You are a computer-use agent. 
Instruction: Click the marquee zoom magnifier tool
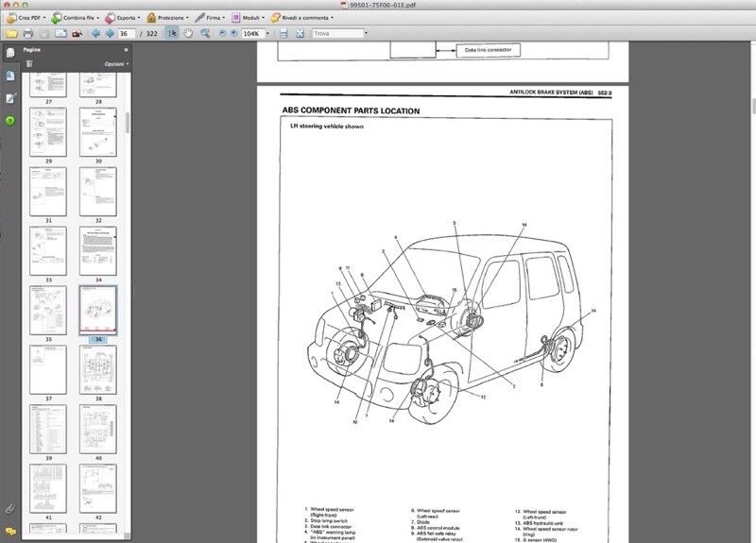point(205,33)
